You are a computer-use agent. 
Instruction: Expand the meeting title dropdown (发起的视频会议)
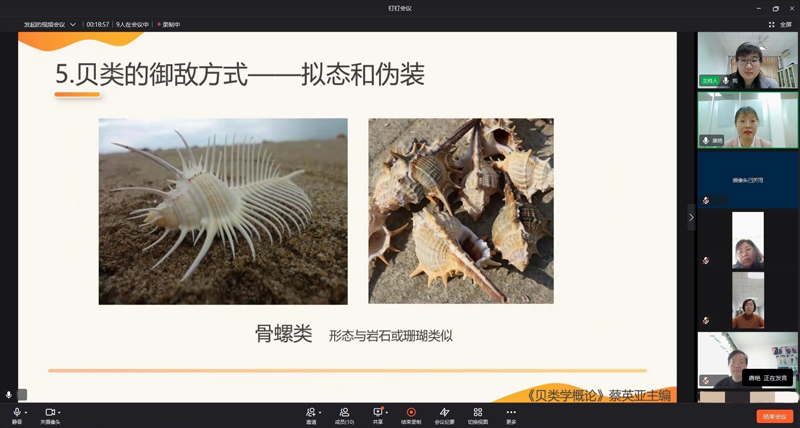[72, 24]
